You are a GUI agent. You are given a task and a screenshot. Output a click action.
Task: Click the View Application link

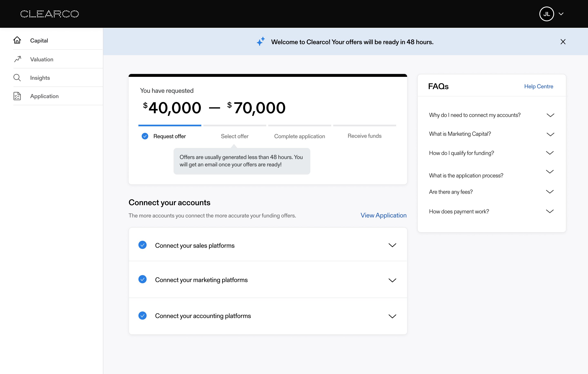[x=383, y=215]
